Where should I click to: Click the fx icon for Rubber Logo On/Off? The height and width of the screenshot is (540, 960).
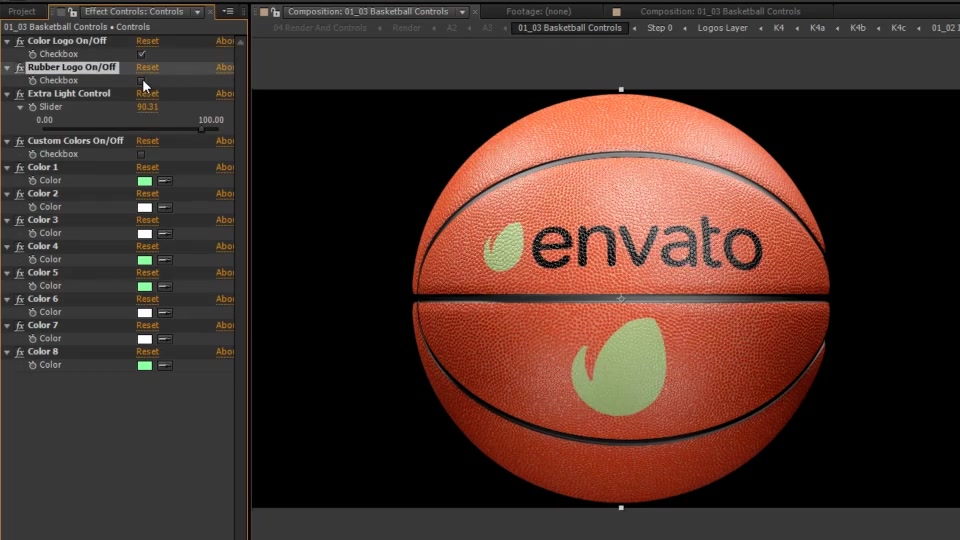[x=20, y=67]
